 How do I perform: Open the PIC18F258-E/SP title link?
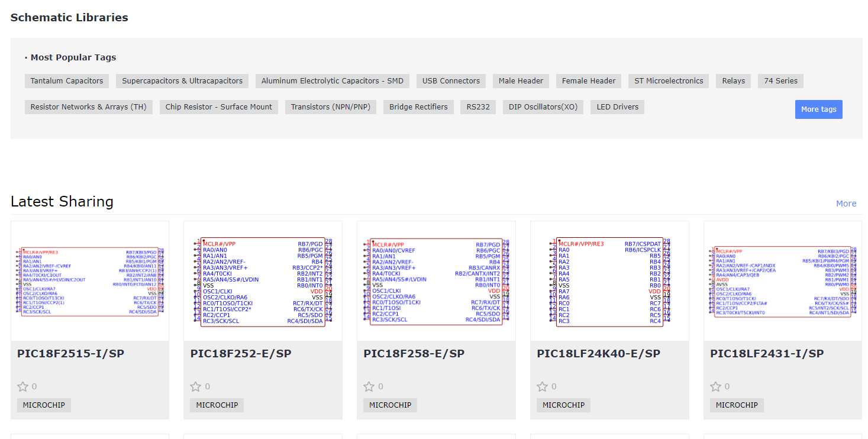(414, 353)
